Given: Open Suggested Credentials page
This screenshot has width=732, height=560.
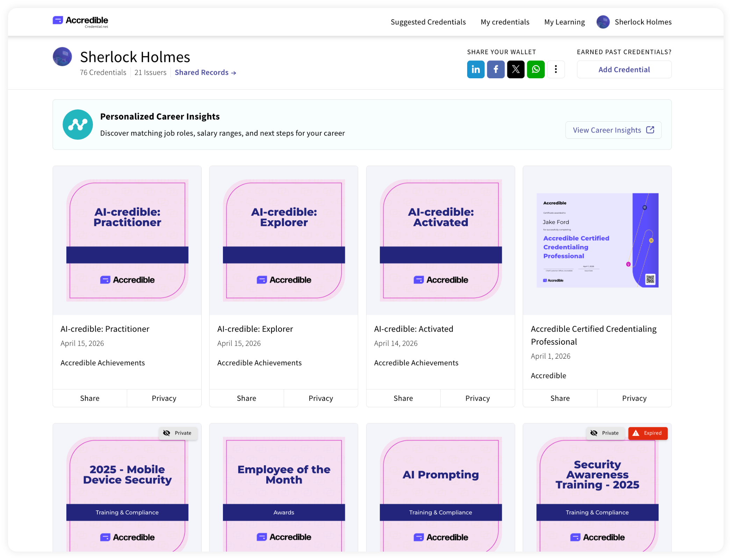Looking at the screenshot, I should click(428, 22).
